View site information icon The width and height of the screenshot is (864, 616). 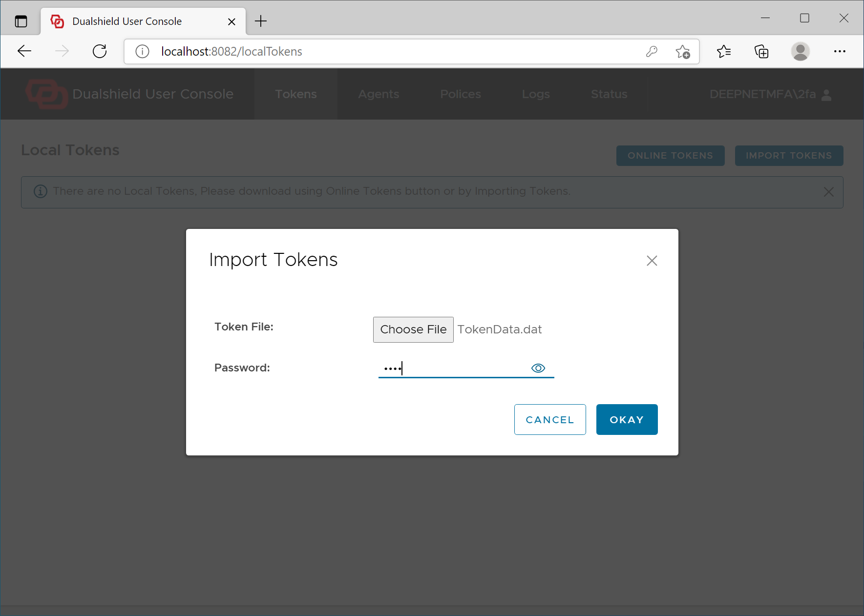[x=142, y=51]
